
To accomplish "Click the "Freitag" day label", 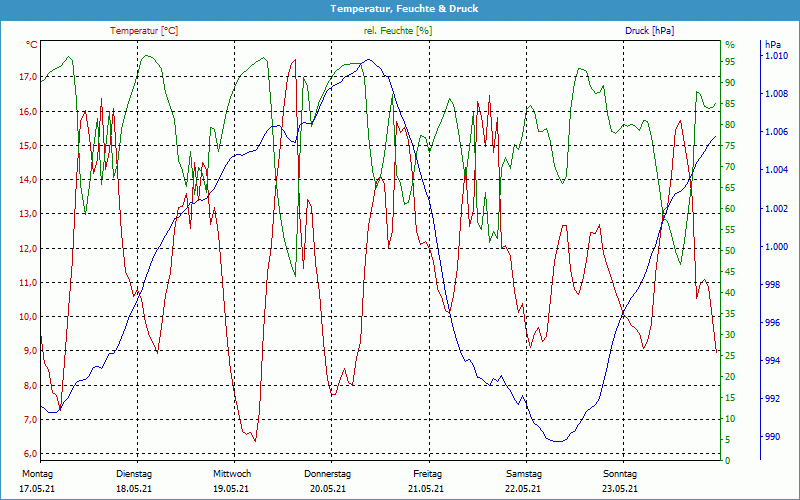I will pyautogui.click(x=428, y=474).
